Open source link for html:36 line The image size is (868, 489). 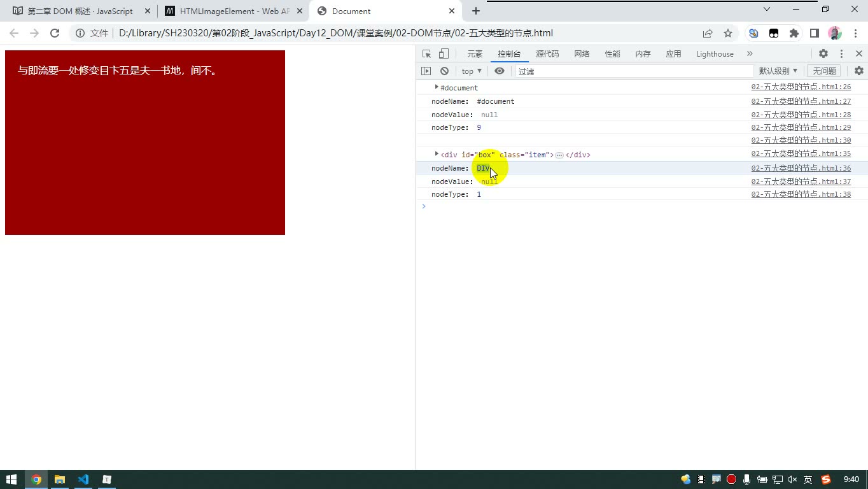coord(801,168)
